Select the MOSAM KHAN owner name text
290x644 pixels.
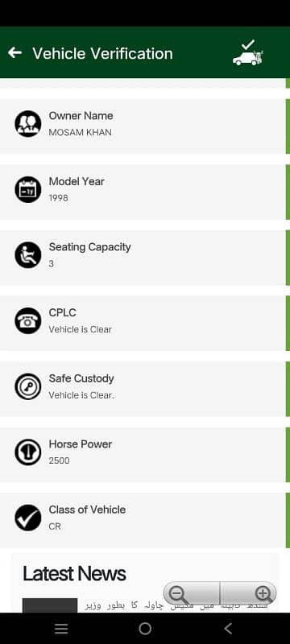pyautogui.click(x=80, y=132)
